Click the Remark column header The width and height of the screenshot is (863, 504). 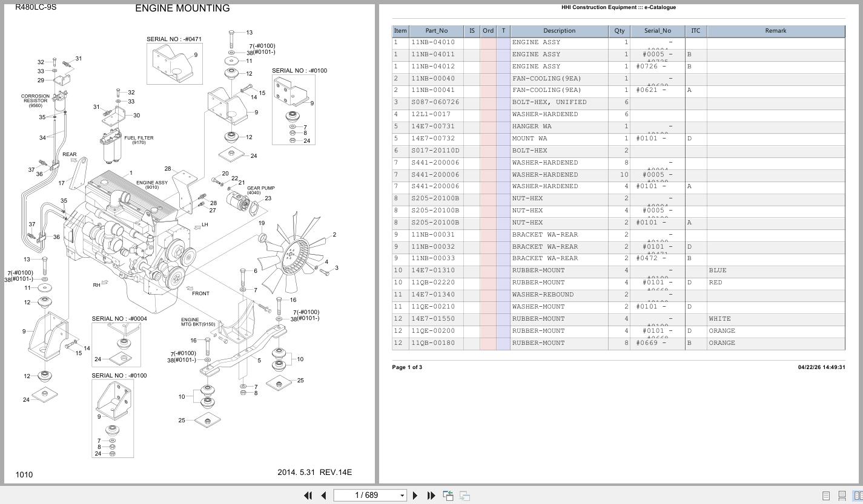click(775, 31)
